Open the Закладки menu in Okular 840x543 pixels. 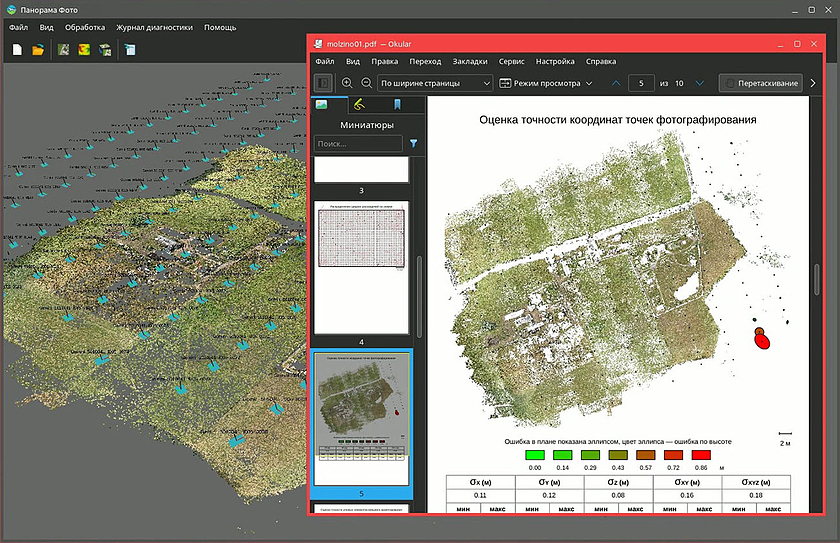click(x=470, y=62)
